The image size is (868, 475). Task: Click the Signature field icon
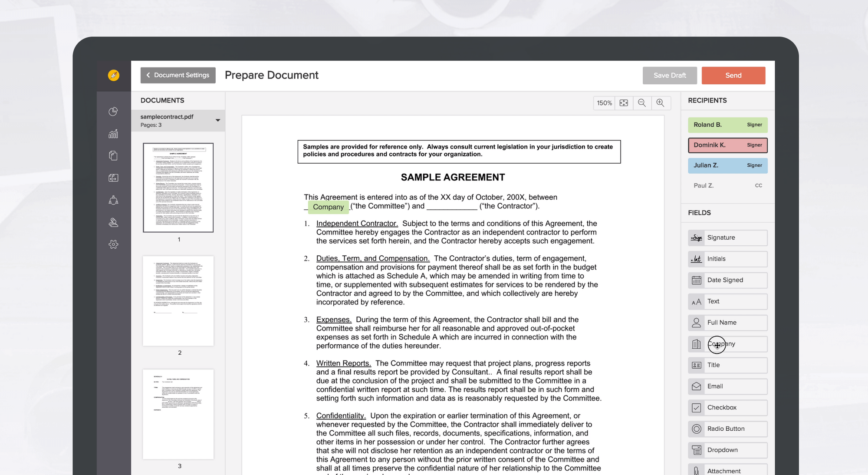696,237
